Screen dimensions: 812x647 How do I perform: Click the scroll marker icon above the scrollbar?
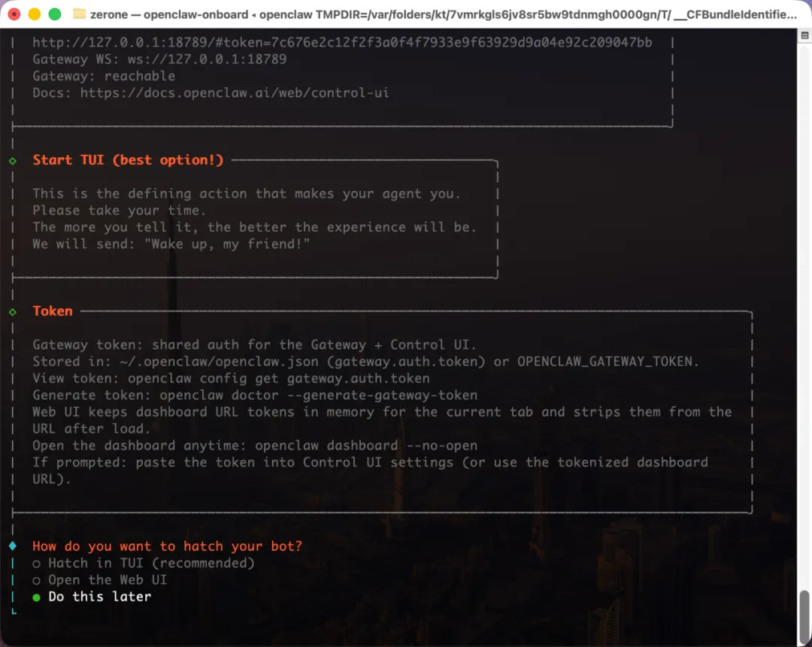804,36
